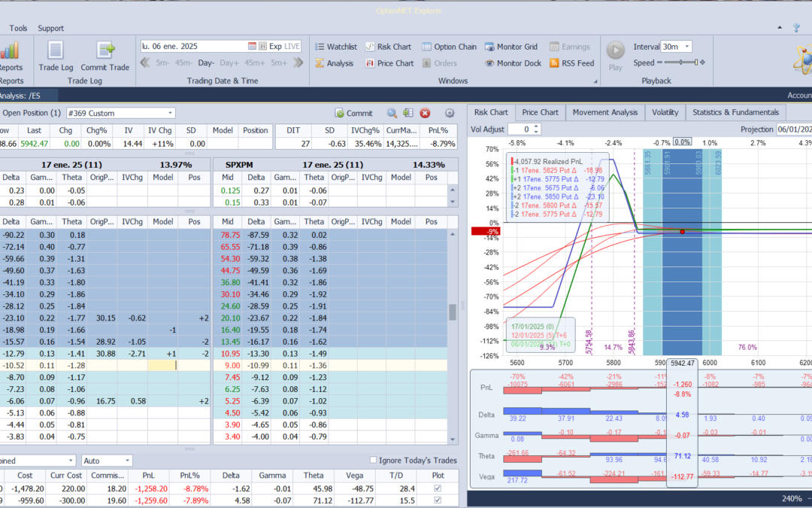Toggle Plot checkbox in first summary row
The image size is (812, 508).
coord(438,488)
